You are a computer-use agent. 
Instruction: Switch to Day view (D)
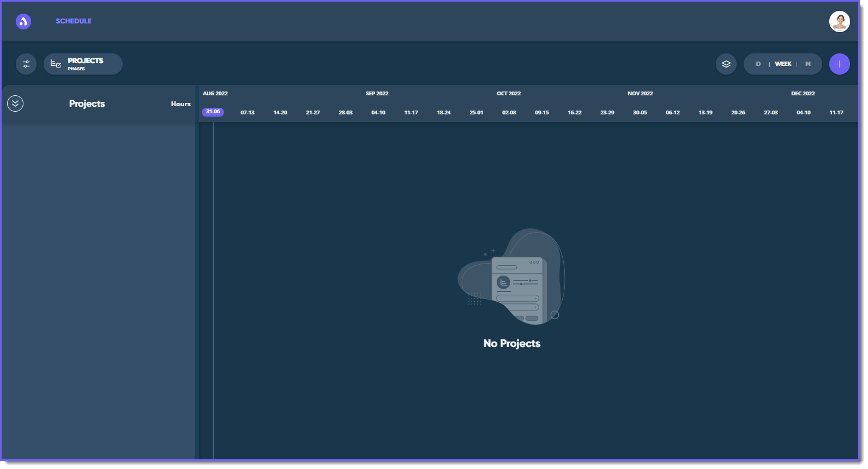758,64
